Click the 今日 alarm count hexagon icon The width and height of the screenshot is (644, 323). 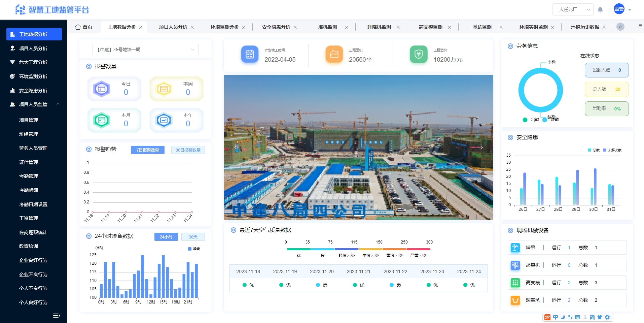click(102, 89)
